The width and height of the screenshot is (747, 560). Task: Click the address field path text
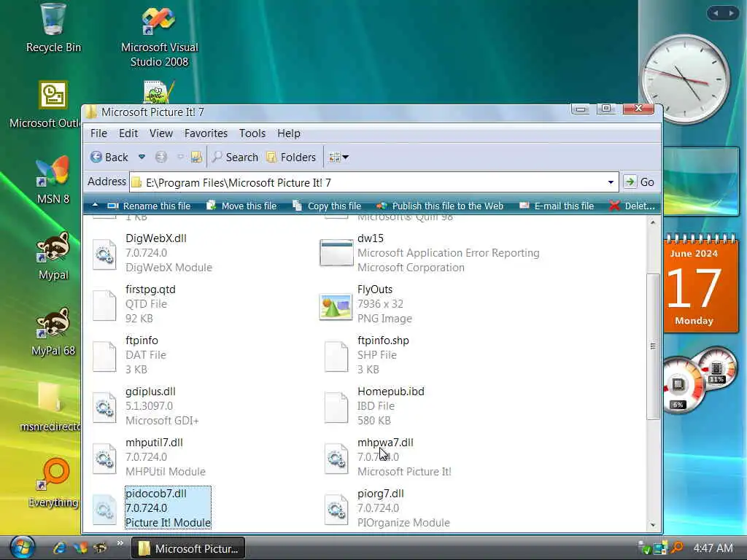click(239, 183)
